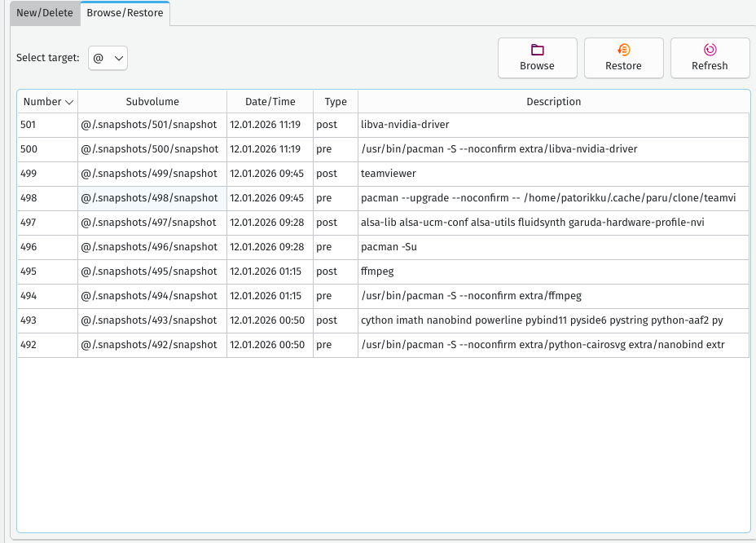Click the Browse folder icon
The height and width of the screenshot is (543, 756).
click(537, 51)
